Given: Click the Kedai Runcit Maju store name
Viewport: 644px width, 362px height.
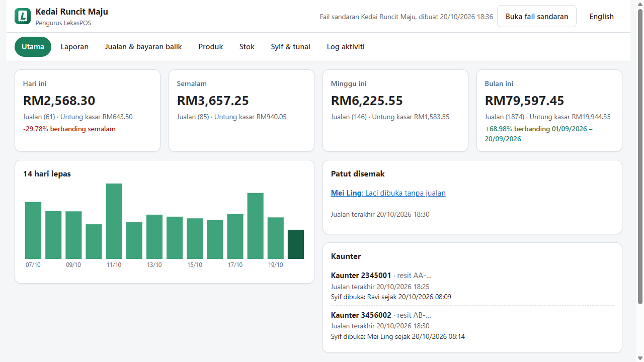Looking at the screenshot, I should pos(72,12).
